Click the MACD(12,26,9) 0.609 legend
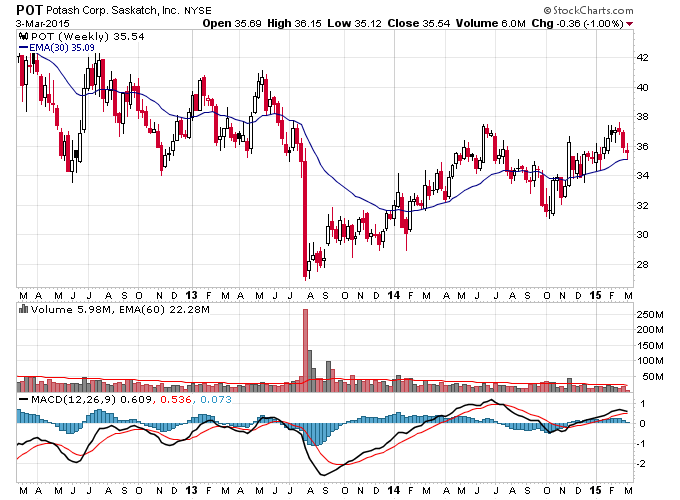680x500 pixels. pyautogui.click(x=92, y=399)
